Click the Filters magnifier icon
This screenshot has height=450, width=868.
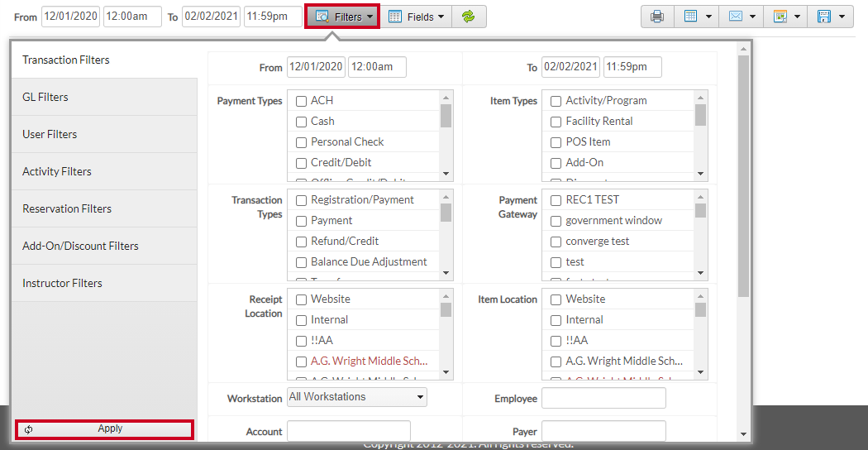click(322, 17)
